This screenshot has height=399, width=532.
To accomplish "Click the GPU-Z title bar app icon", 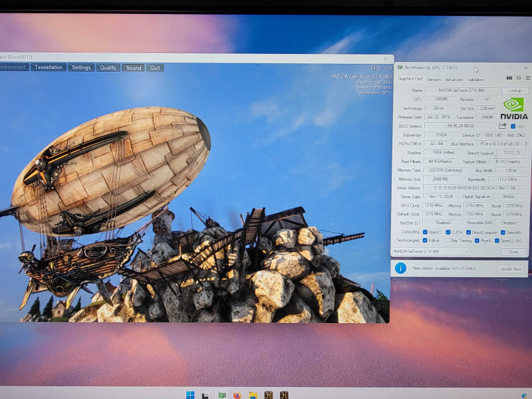I will point(400,68).
